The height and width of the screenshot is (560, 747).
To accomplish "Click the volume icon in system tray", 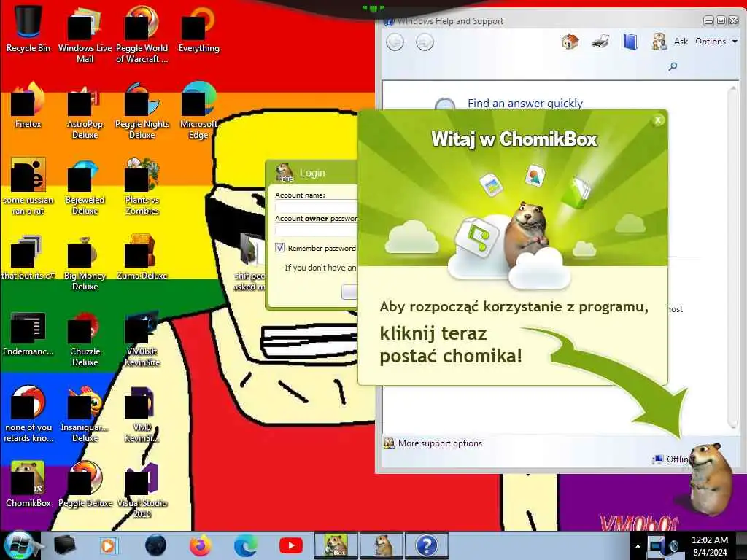I will (675, 546).
